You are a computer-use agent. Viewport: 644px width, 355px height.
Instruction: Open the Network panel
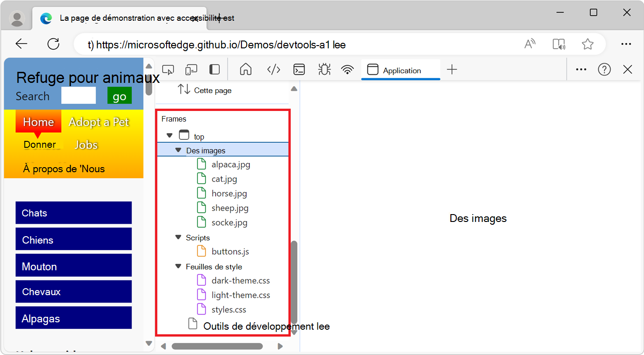[x=347, y=69]
